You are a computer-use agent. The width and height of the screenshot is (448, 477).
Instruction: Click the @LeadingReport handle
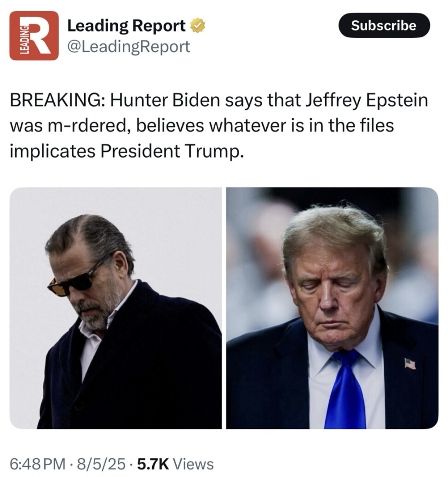[128, 46]
